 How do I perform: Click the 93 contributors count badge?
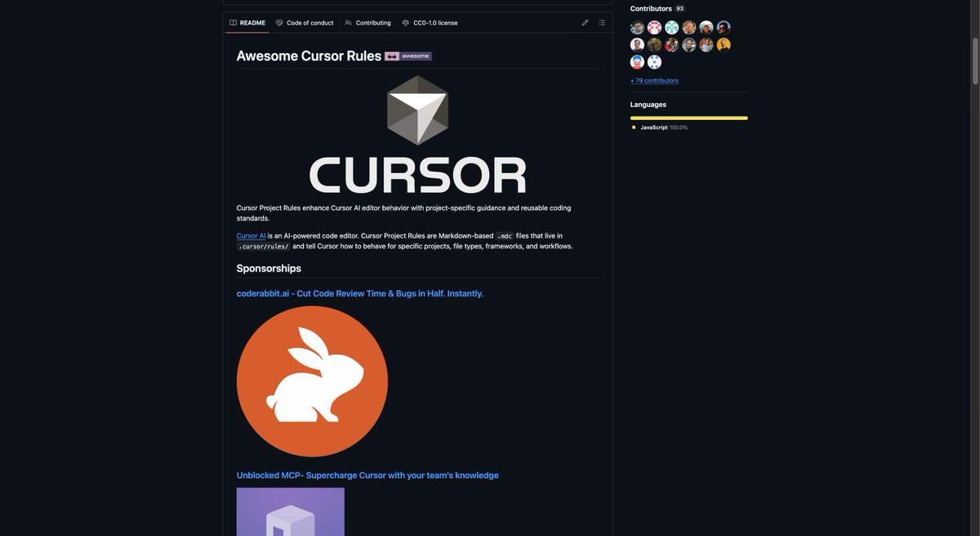(x=679, y=8)
